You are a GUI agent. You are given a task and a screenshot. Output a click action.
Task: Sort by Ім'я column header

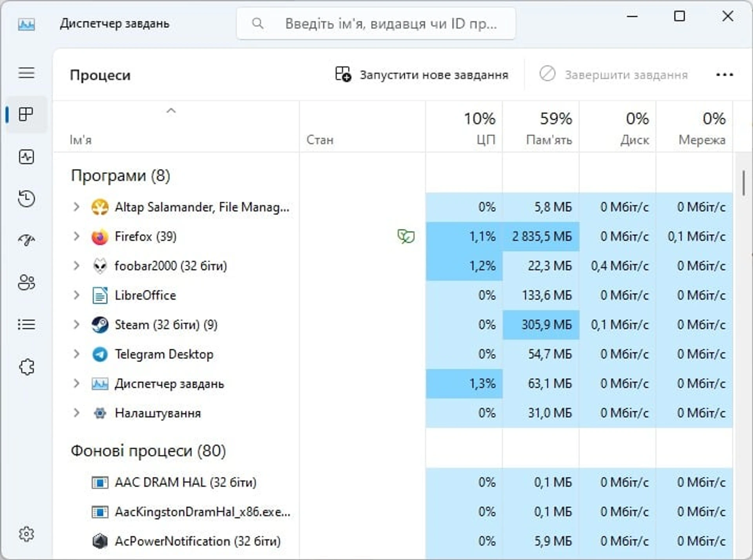(176, 127)
